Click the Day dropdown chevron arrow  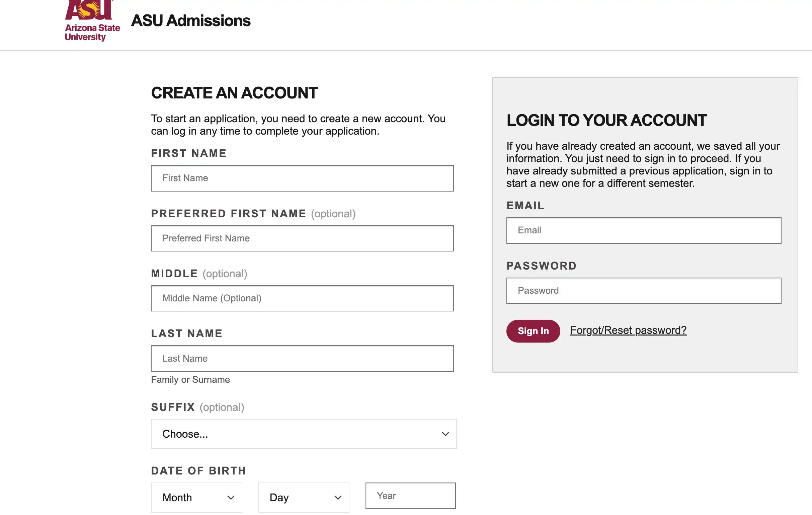pos(338,498)
